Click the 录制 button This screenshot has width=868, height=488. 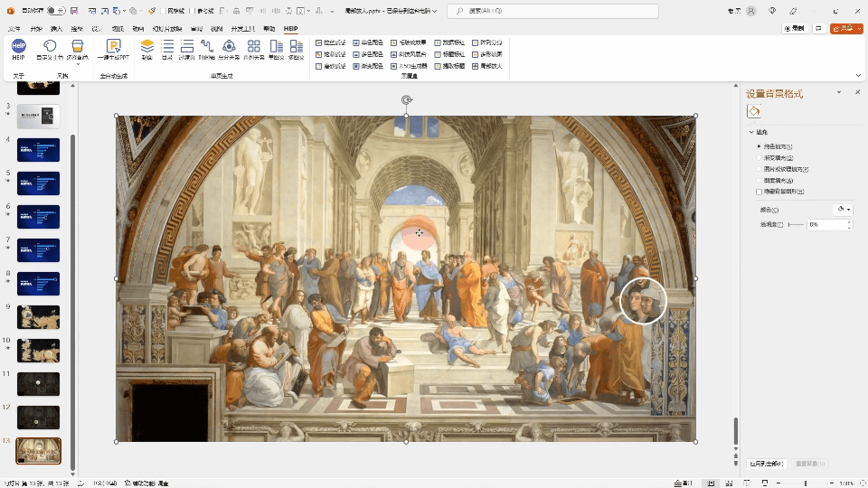(795, 28)
